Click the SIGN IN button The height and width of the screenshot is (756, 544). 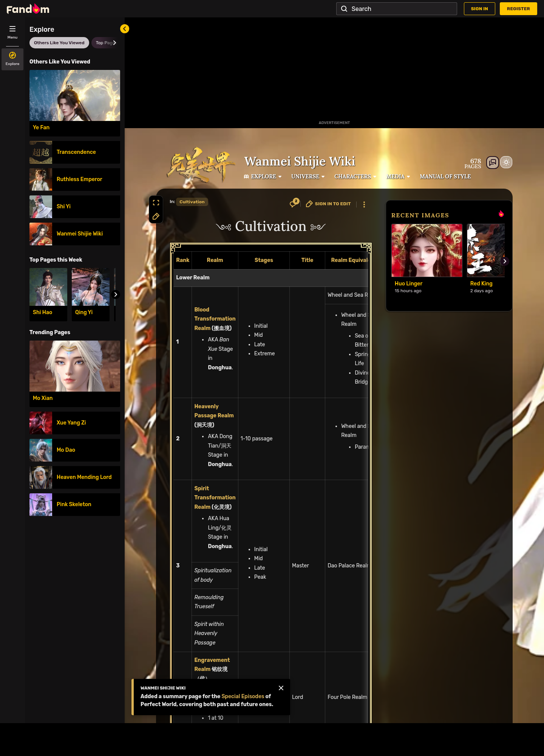(479, 9)
